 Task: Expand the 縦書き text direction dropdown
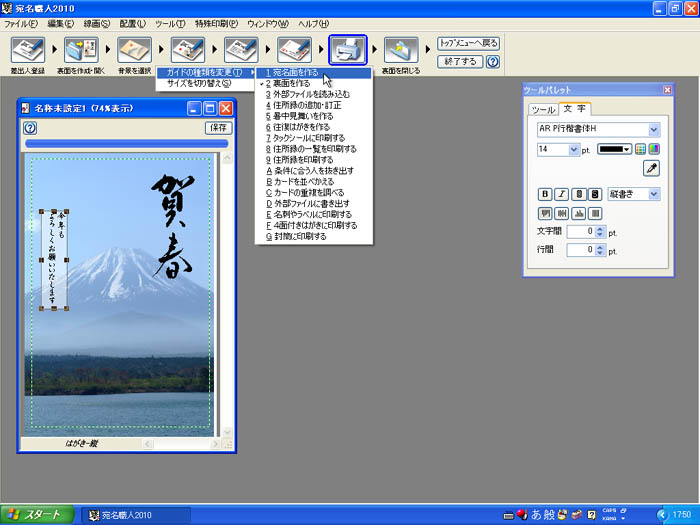[653, 194]
